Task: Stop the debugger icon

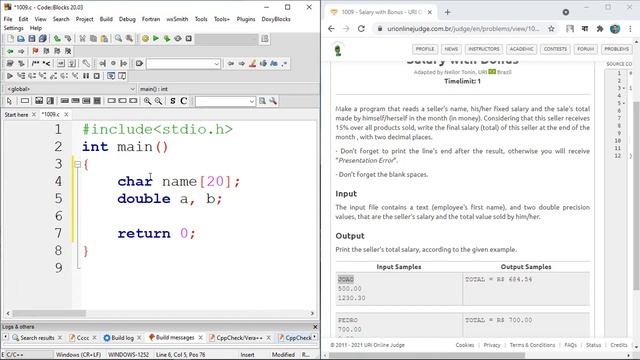Action: pos(97,76)
